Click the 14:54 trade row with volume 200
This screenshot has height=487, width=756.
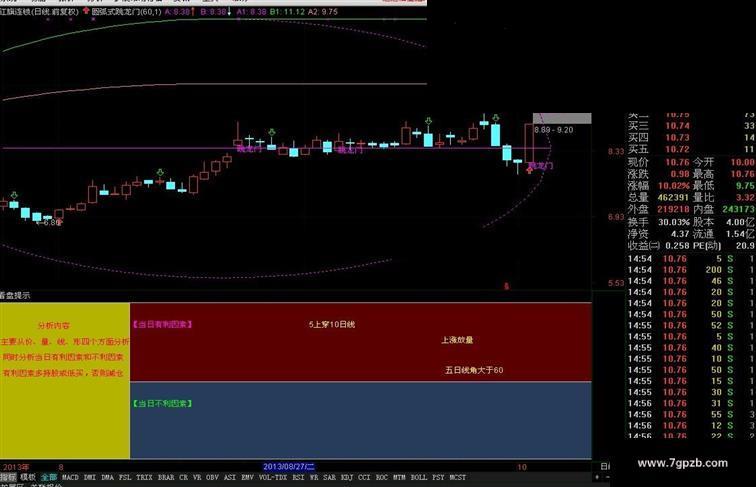point(690,270)
